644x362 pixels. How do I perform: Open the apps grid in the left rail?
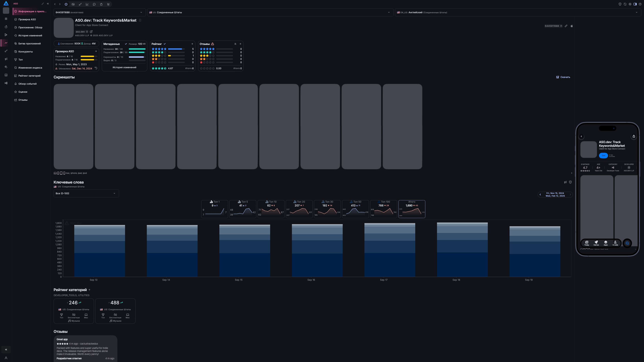[x=6, y=19]
